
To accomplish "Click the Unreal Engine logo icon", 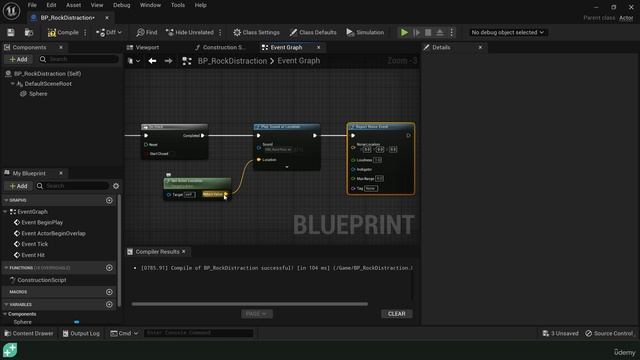I will point(11,11).
